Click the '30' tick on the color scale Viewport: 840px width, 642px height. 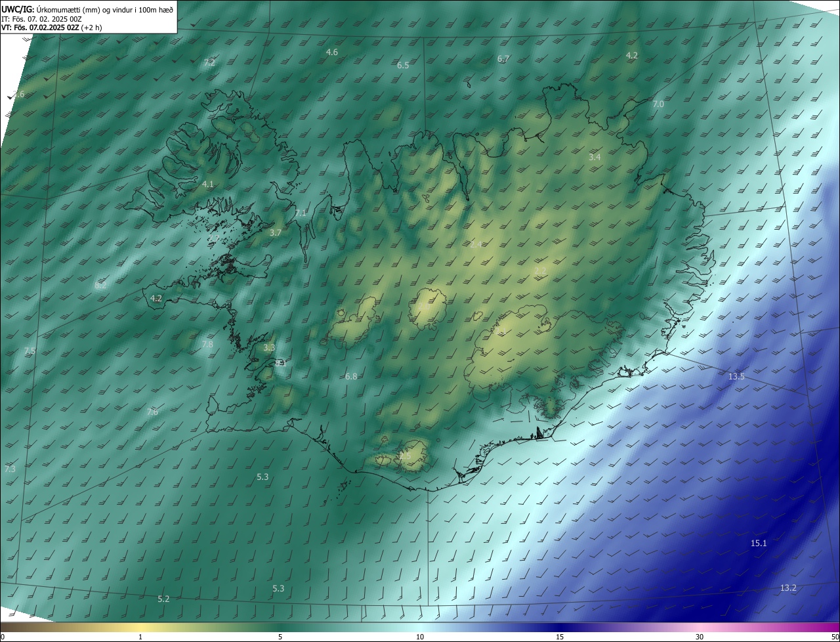tap(700, 637)
